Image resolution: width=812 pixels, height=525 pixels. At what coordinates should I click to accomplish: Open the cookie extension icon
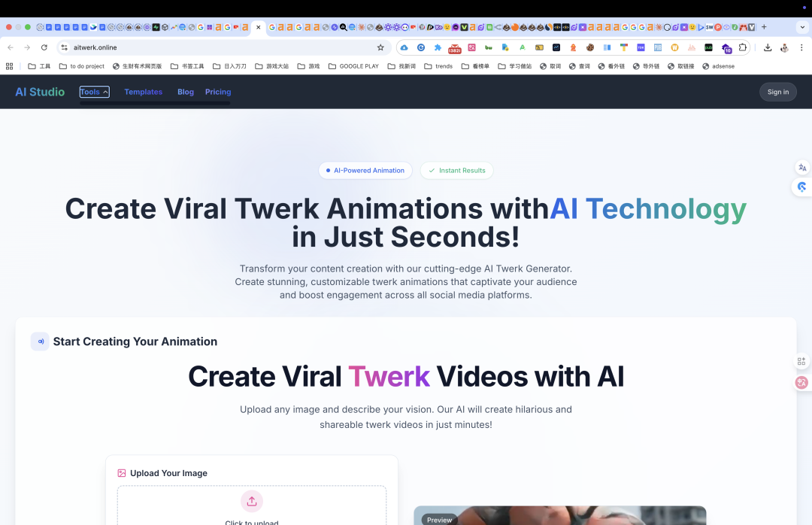590,47
